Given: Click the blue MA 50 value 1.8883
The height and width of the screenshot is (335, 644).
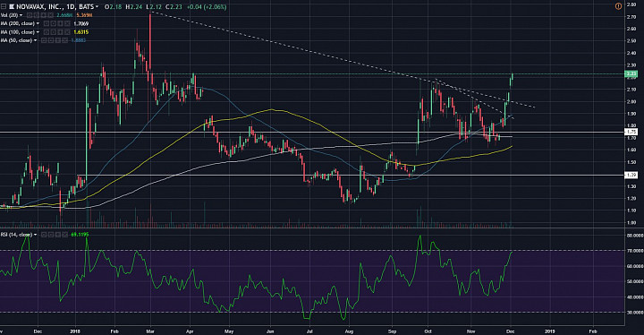Looking at the screenshot, I should tap(79, 40).
